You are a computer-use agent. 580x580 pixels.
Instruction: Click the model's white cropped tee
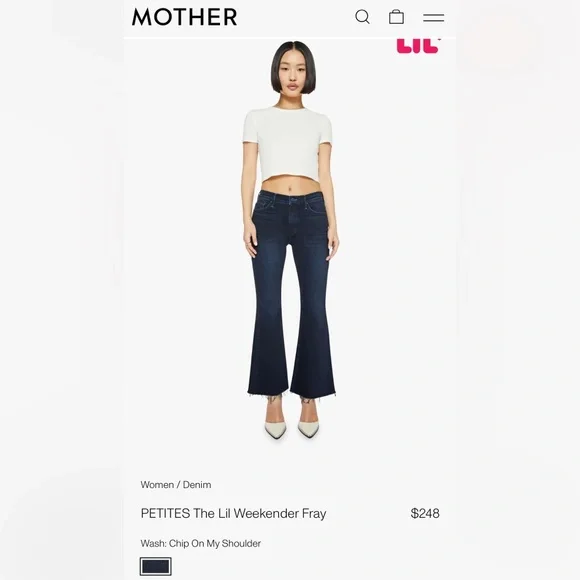coord(287,143)
